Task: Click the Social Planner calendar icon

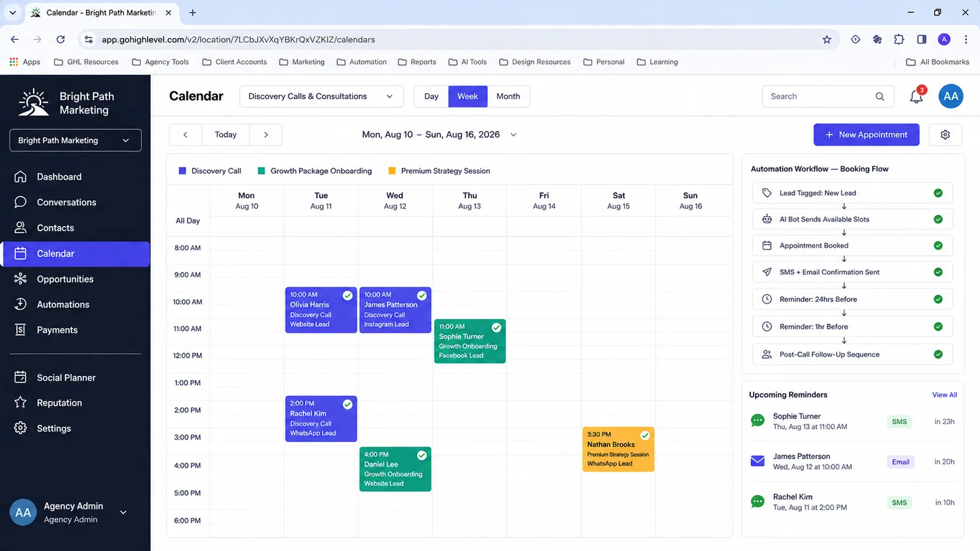Action: point(20,377)
